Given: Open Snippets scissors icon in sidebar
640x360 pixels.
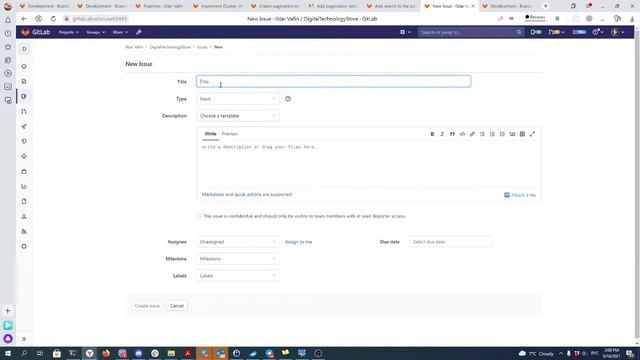Looking at the screenshot, I should pyautogui.click(x=24, y=216).
